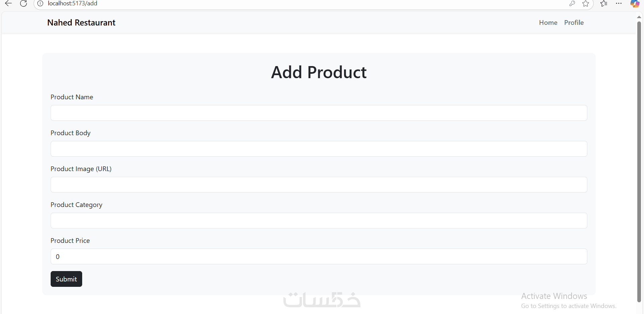Image resolution: width=644 pixels, height=314 pixels.
Task: Focus the Product Category input
Action: [319, 221]
